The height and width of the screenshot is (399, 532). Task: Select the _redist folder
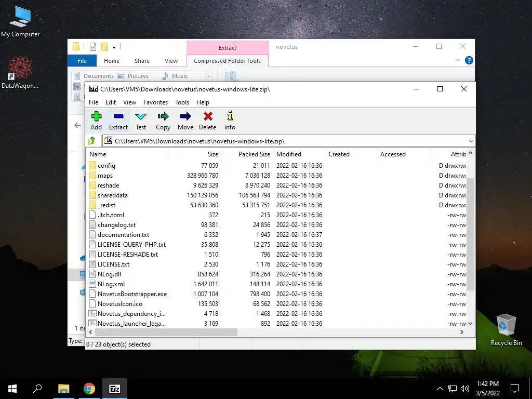point(106,205)
